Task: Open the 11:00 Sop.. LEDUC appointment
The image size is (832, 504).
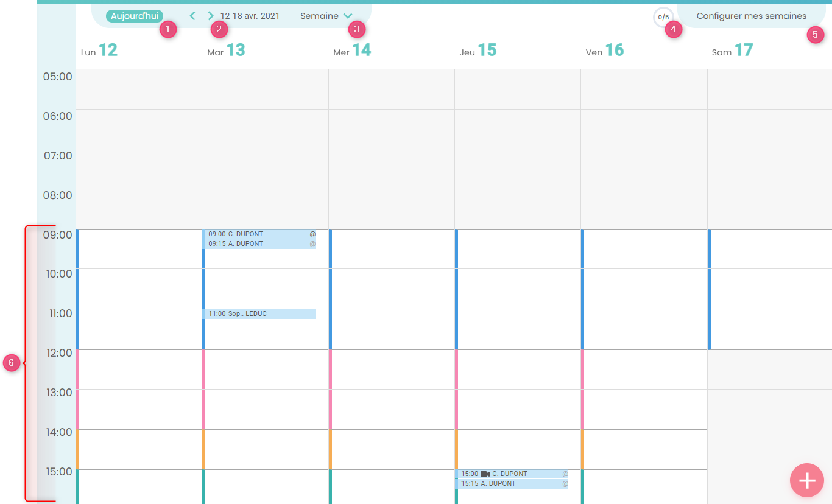Action: click(x=259, y=314)
